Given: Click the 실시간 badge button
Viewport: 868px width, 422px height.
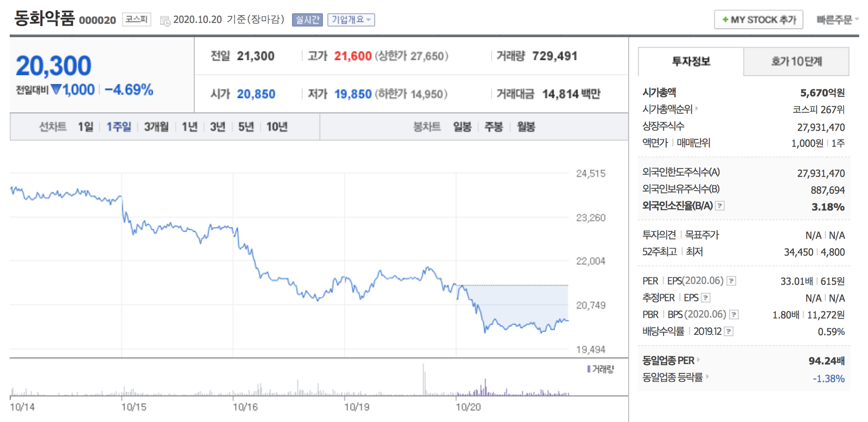Looking at the screenshot, I should click(307, 20).
